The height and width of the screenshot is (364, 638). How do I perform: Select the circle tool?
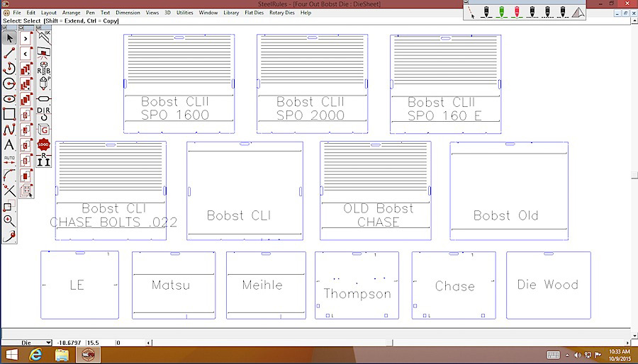coord(9,84)
